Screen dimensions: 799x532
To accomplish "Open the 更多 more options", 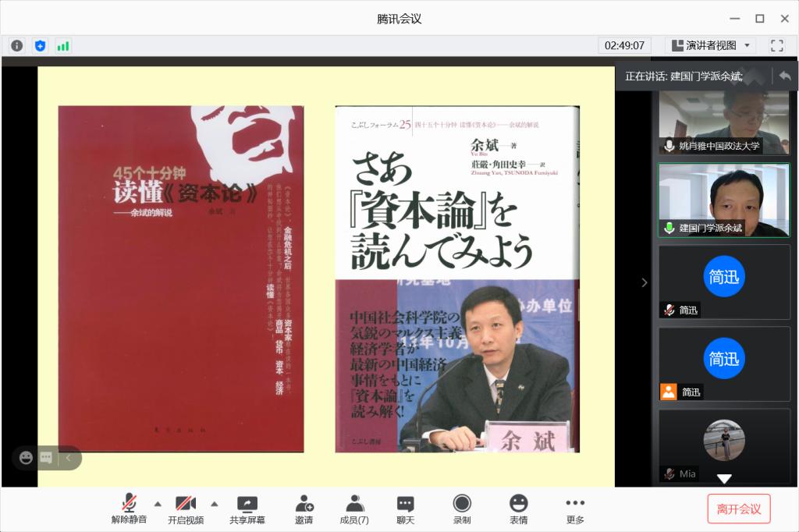I will point(575,509).
